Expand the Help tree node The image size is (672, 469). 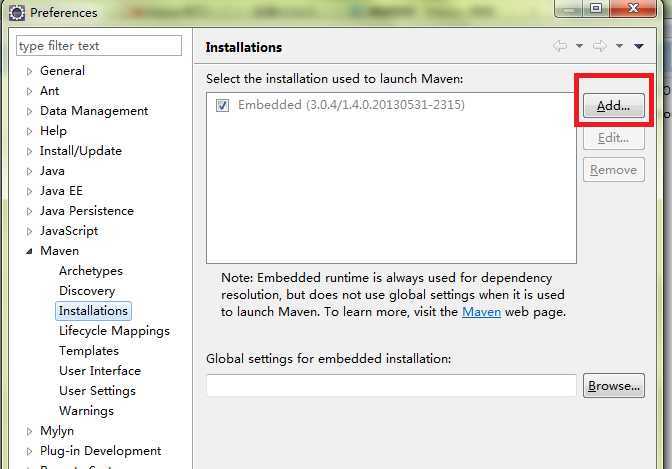point(29,131)
